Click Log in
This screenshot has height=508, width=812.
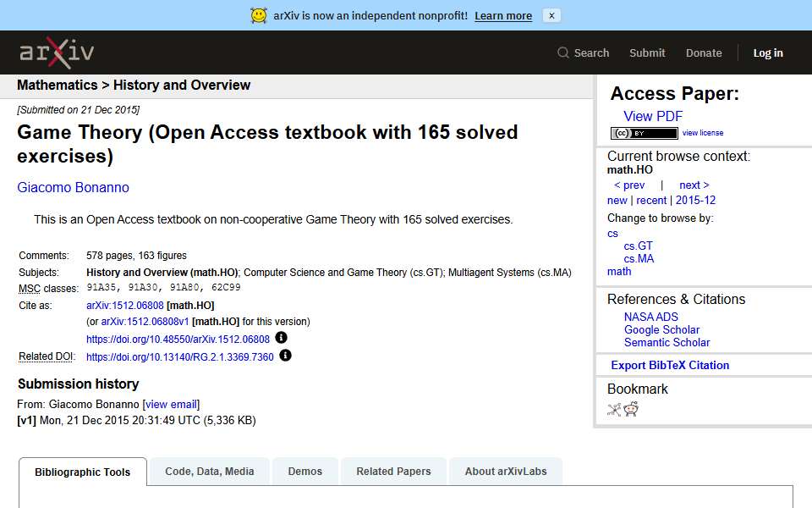point(768,52)
